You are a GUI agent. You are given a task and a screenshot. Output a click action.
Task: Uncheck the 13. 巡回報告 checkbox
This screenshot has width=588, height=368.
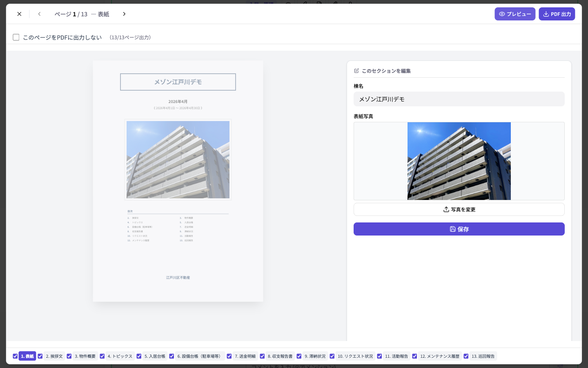click(466, 356)
